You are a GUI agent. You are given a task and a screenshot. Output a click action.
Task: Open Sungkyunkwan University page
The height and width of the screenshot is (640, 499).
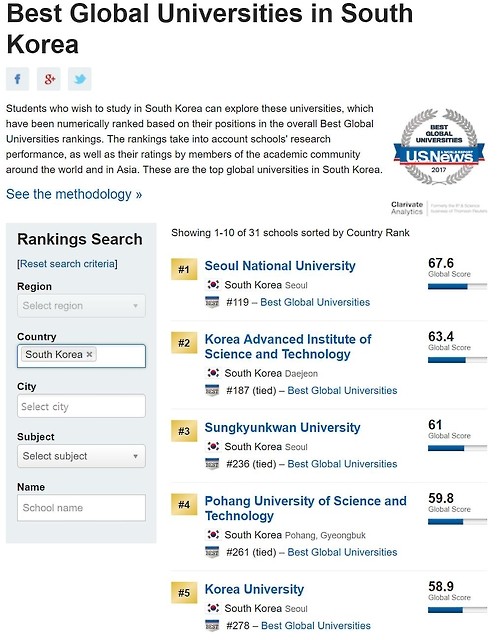282,427
